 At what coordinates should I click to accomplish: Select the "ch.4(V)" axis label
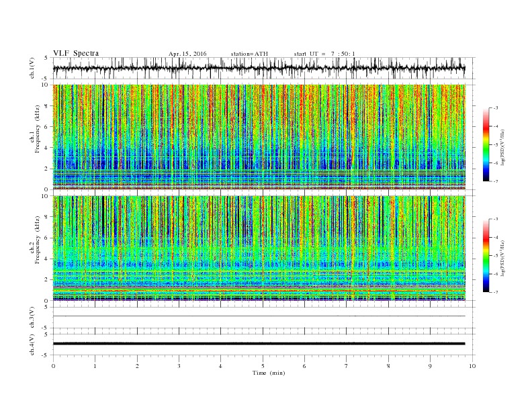click(x=32, y=345)
